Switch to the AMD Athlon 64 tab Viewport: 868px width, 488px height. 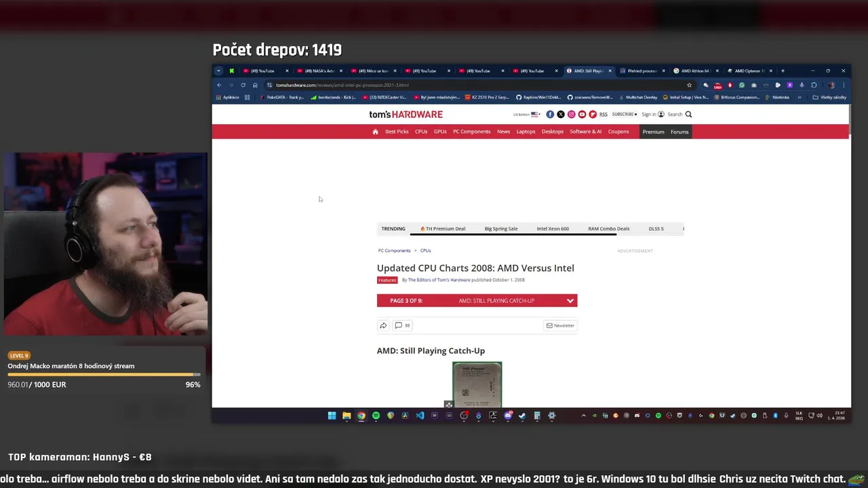696,70
